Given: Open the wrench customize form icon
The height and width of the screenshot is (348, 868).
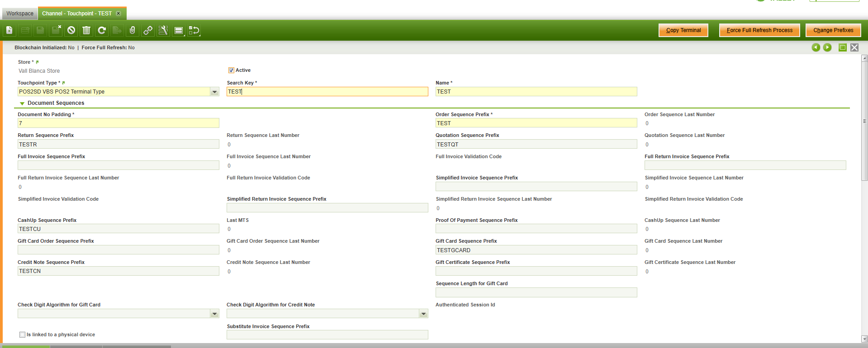Looking at the screenshot, I should [163, 30].
